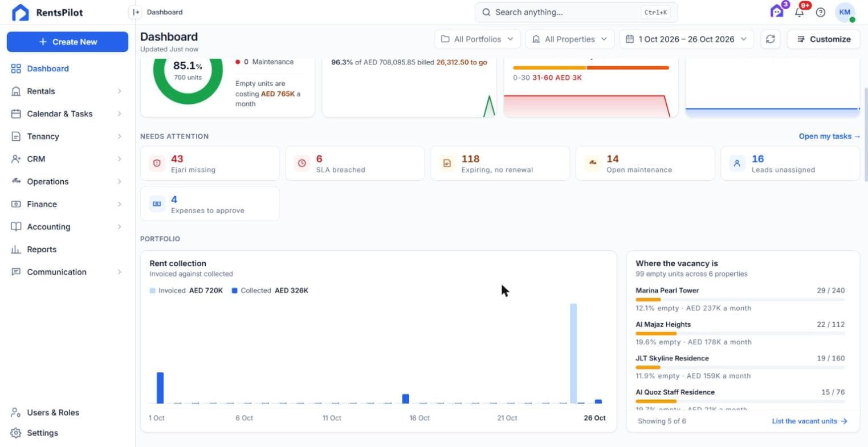Open the Tenancy menu item
This screenshot has height=447, width=868.
tap(67, 136)
